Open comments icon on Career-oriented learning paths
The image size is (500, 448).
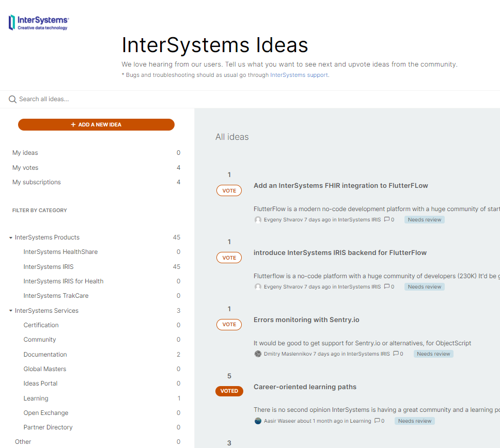[x=377, y=421]
